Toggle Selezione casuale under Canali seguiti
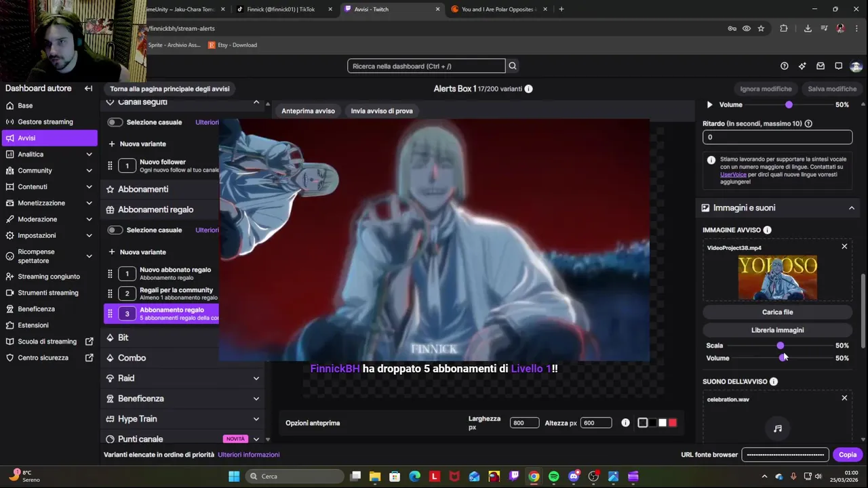Image resolution: width=868 pixels, height=488 pixels. coord(115,122)
